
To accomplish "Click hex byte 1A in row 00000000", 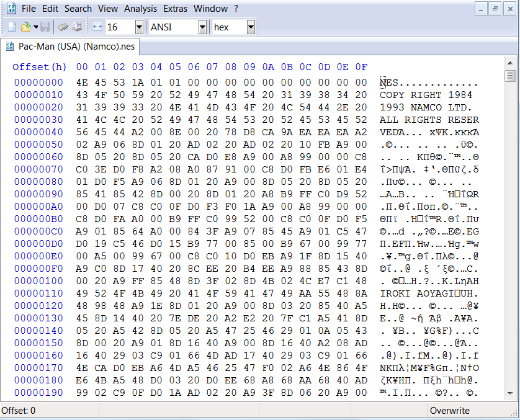I will (x=138, y=83).
